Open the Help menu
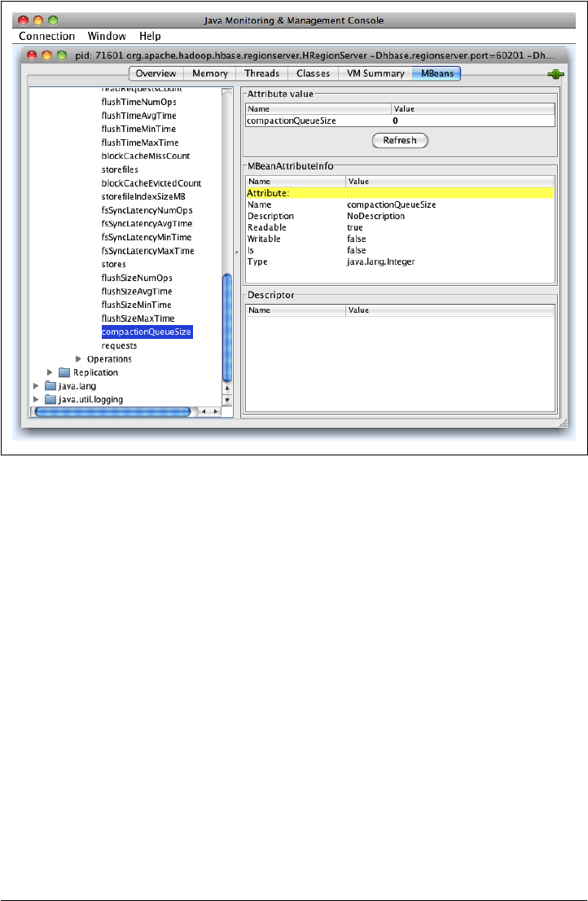The height and width of the screenshot is (901, 588). tap(150, 36)
